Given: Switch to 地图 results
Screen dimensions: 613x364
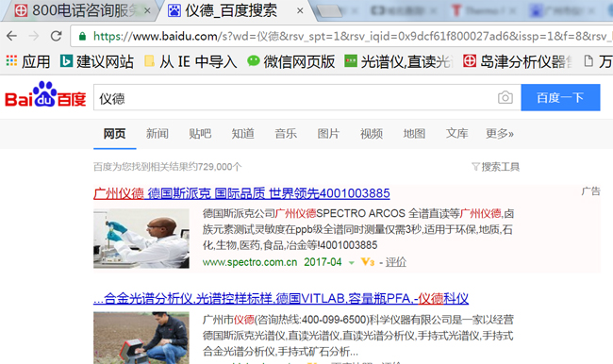Looking at the screenshot, I should pyautogui.click(x=414, y=134).
